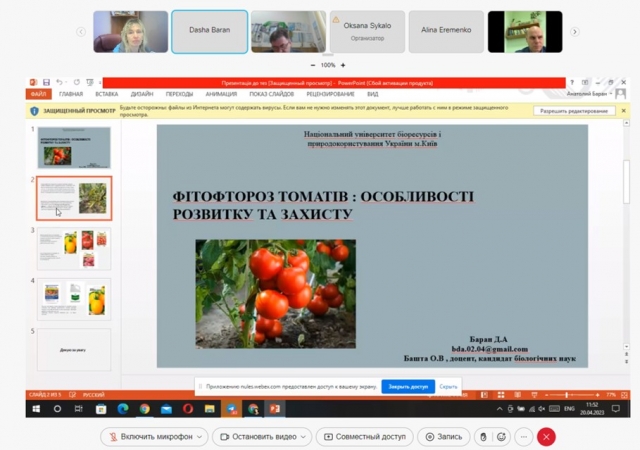Show previous participants with the left arrow

(81, 32)
